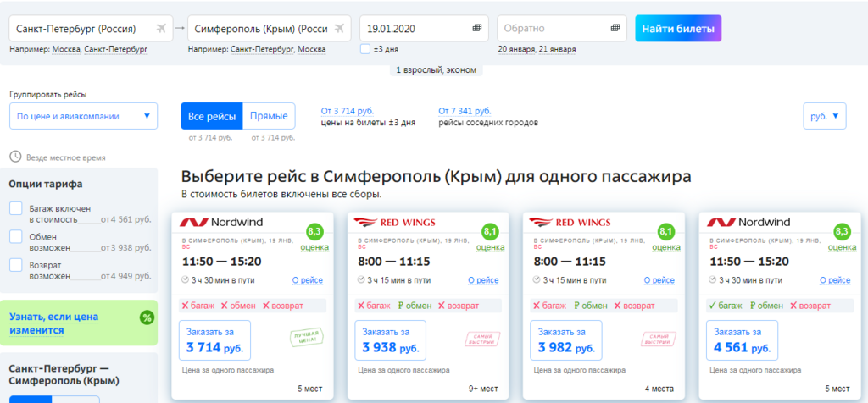
Task: Expand passenger selector '1 взрослый, эконом'
Action: (x=436, y=69)
